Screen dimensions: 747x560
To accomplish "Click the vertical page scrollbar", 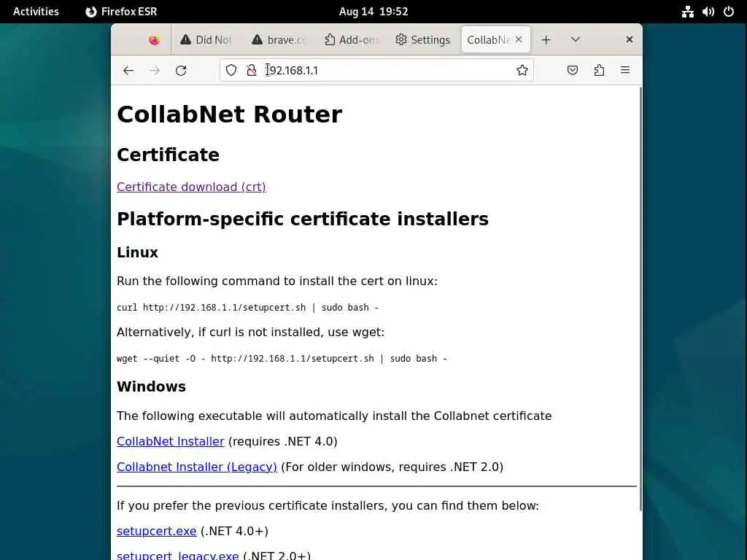I will tap(640, 298).
